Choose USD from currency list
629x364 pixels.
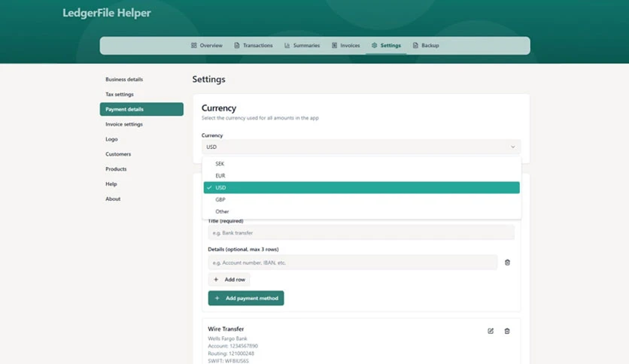coord(361,187)
